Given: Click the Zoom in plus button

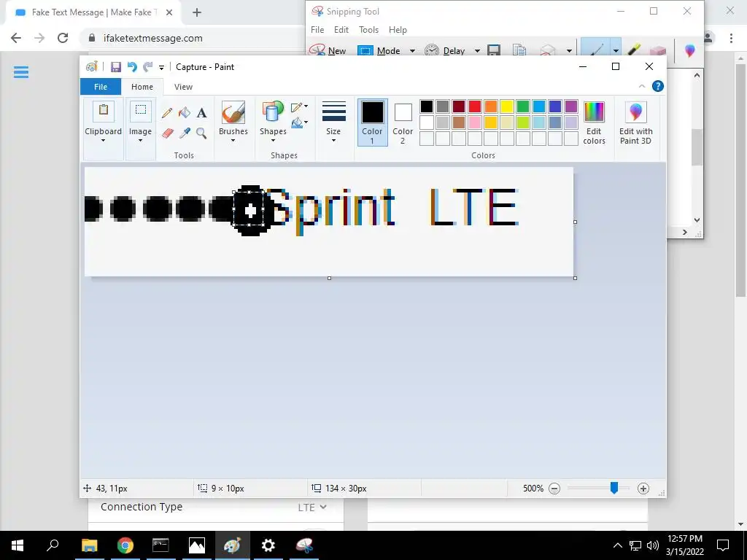Looking at the screenshot, I should tap(643, 489).
